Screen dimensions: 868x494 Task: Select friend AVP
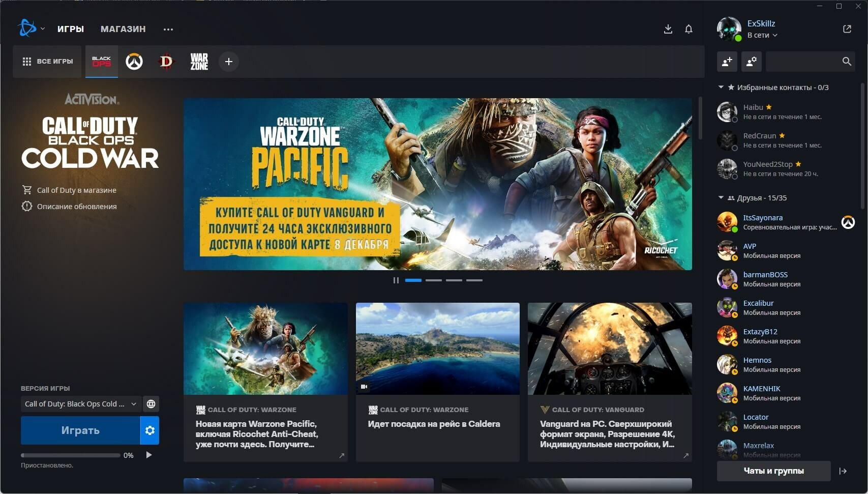coord(786,251)
